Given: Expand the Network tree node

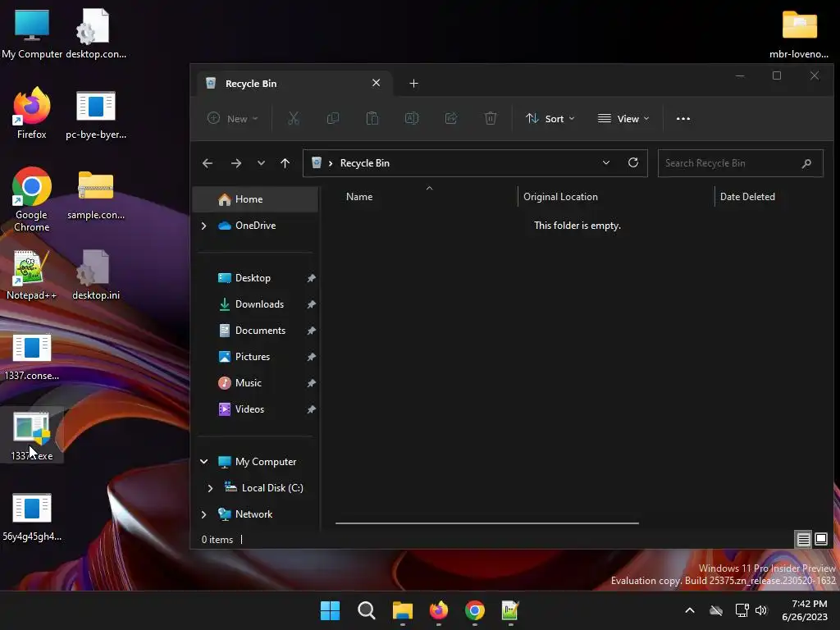Looking at the screenshot, I should pyautogui.click(x=203, y=514).
